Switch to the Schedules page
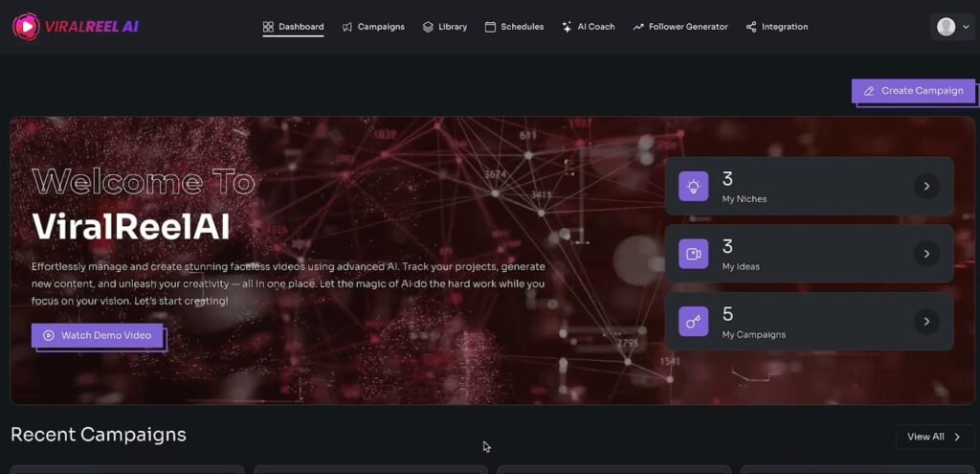 pos(514,27)
